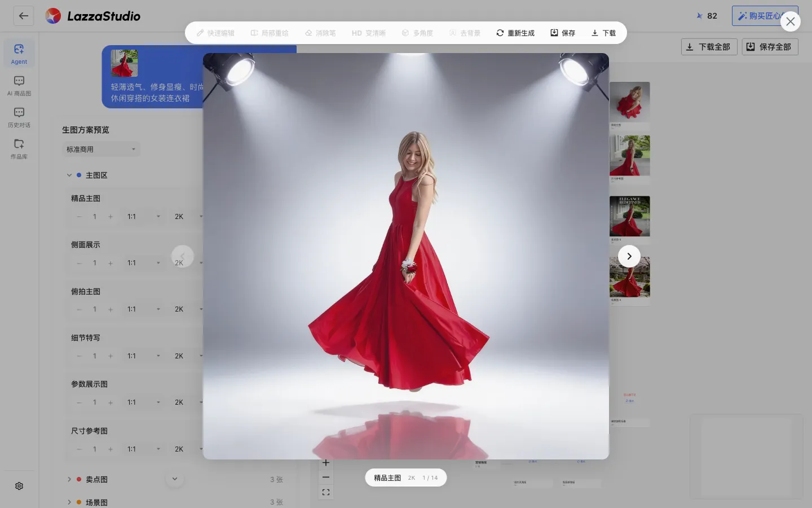Image resolution: width=812 pixels, height=508 pixels.
Task: Increase 侧面展示 count with plus
Action: (x=111, y=263)
